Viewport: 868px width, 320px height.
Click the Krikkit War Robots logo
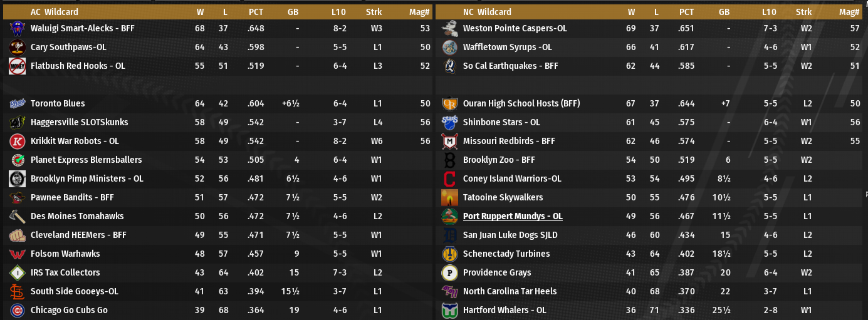coord(17,141)
